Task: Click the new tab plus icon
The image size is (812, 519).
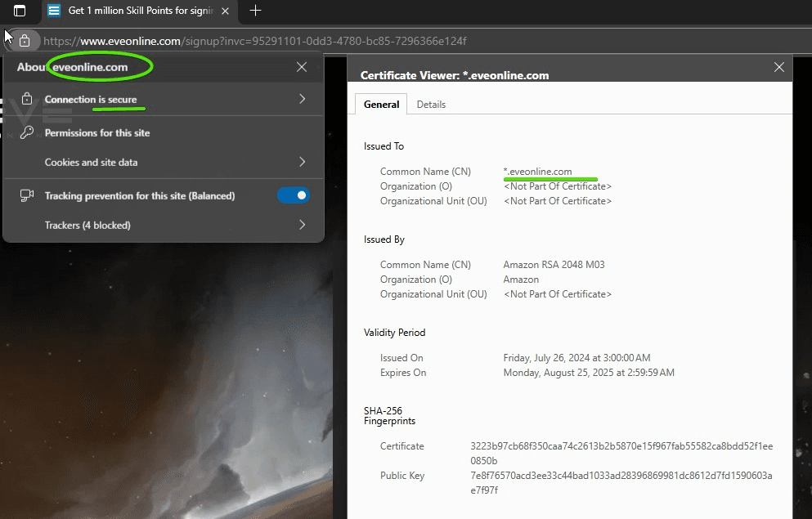Action: coord(255,11)
